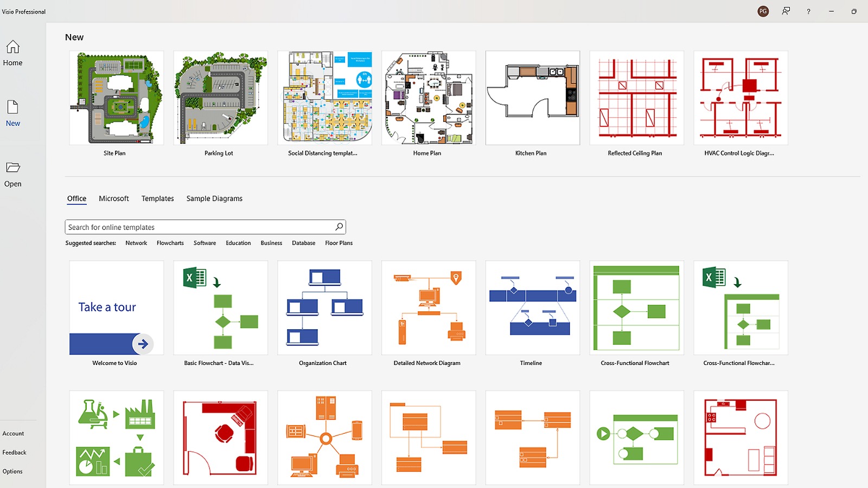Click the feedback person icon in title bar
Image resolution: width=868 pixels, height=488 pixels.
(x=786, y=11)
